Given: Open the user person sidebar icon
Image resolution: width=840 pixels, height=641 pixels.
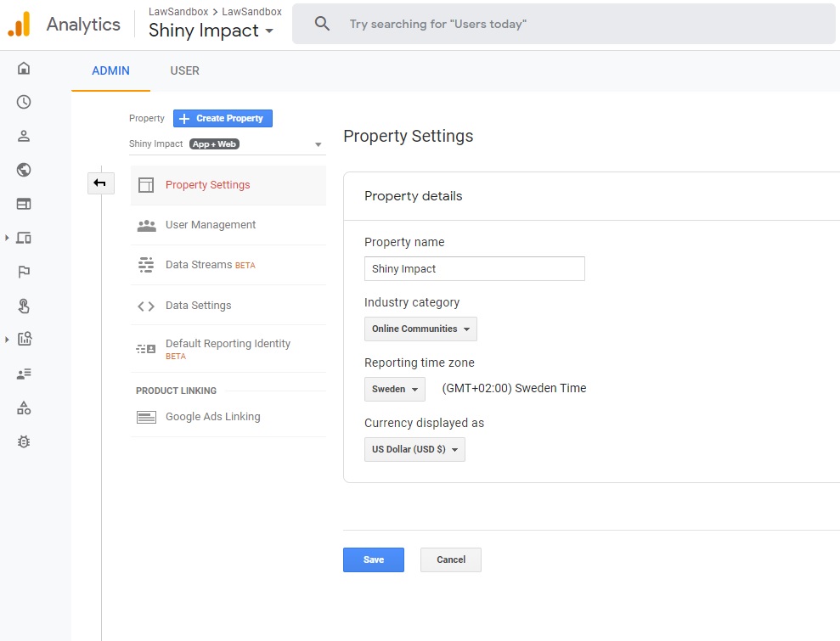Looking at the screenshot, I should point(24,136).
